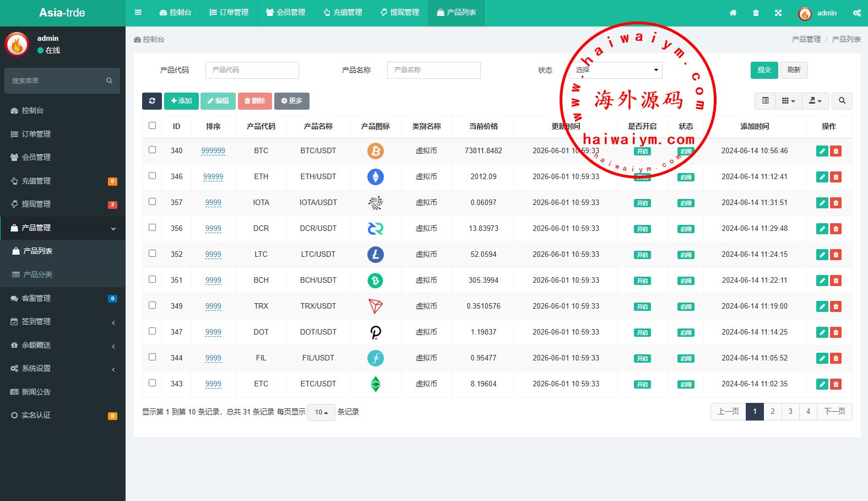
Task: Check the checkbox for row ID 340
Action: coord(152,150)
